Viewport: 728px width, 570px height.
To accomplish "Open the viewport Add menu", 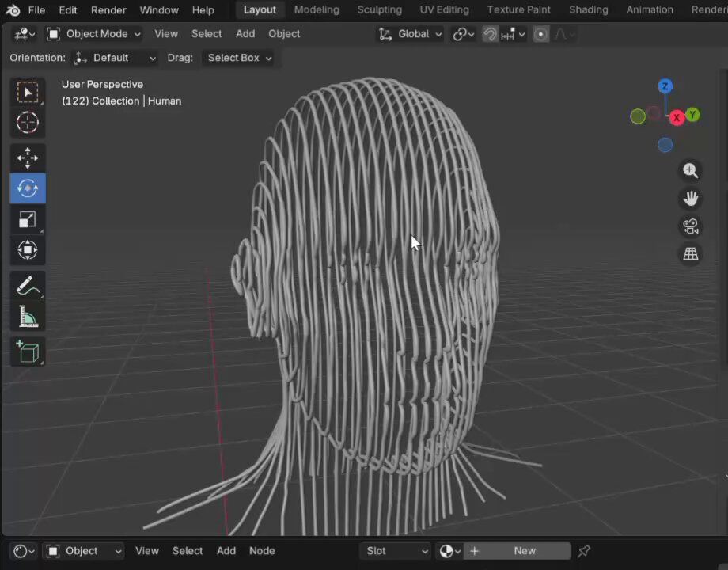I will tap(245, 34).
